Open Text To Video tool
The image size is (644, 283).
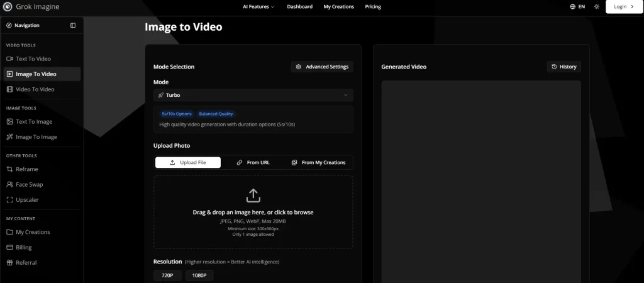tap(42, 58)
